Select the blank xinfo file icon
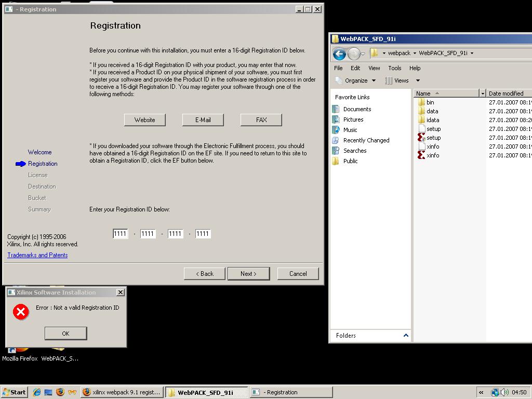Screen dimensions: 532x399 pyautogui.click(x=422, y=146)
